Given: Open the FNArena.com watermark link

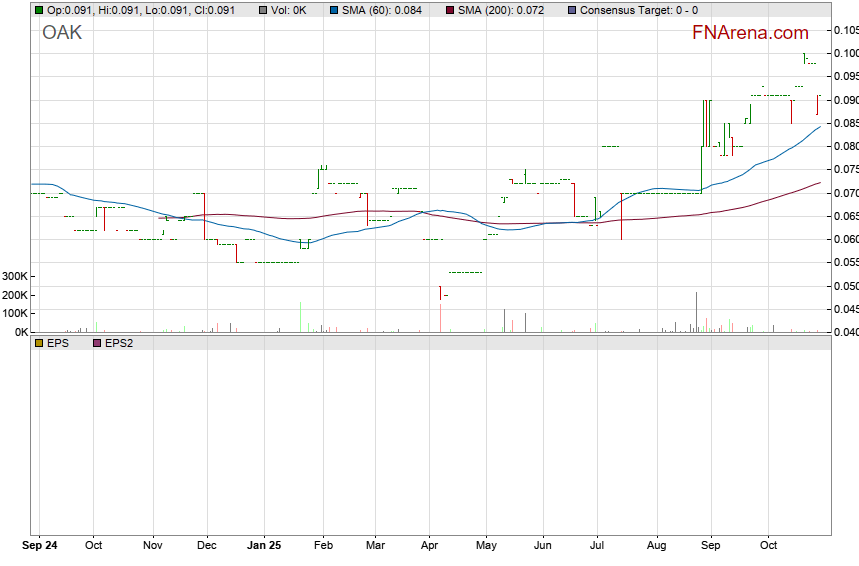Looking at the screenshot, I should coord(750,32).
